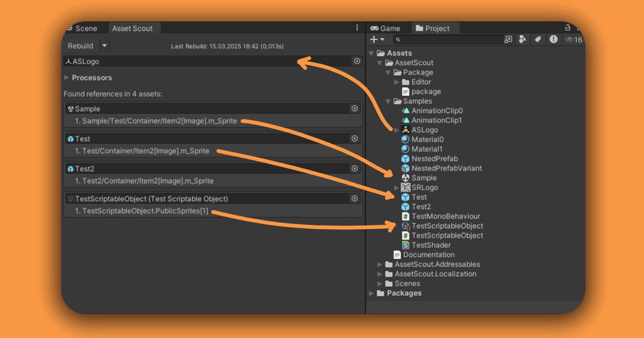
Task: Click the target circle on Sample result row
Action: point(354,108)
